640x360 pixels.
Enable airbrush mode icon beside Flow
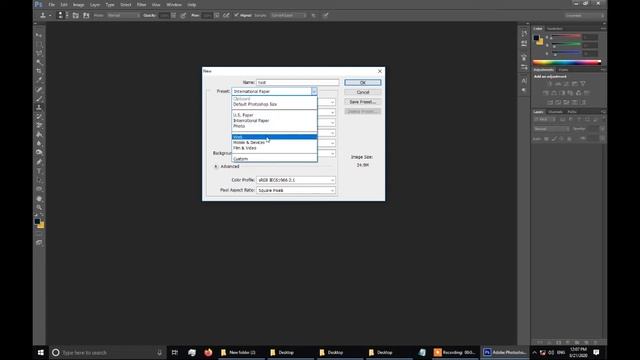(226, 16)
